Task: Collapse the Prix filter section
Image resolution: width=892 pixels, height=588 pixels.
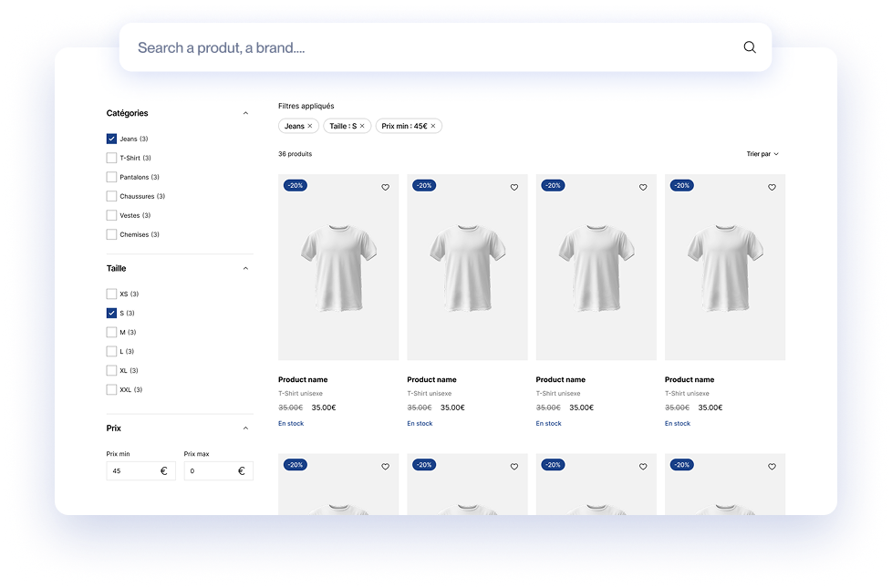Action: [245, 428]
